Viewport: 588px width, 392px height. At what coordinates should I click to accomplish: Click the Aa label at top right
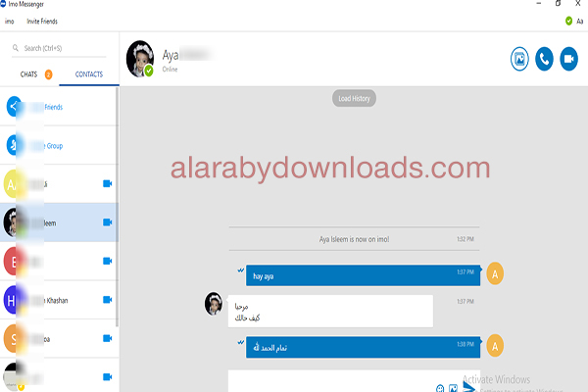[580, 22]
